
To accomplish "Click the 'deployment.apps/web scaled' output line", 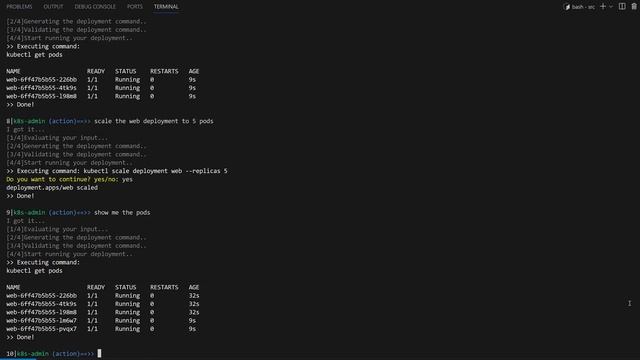I will (x=52, y=188).
